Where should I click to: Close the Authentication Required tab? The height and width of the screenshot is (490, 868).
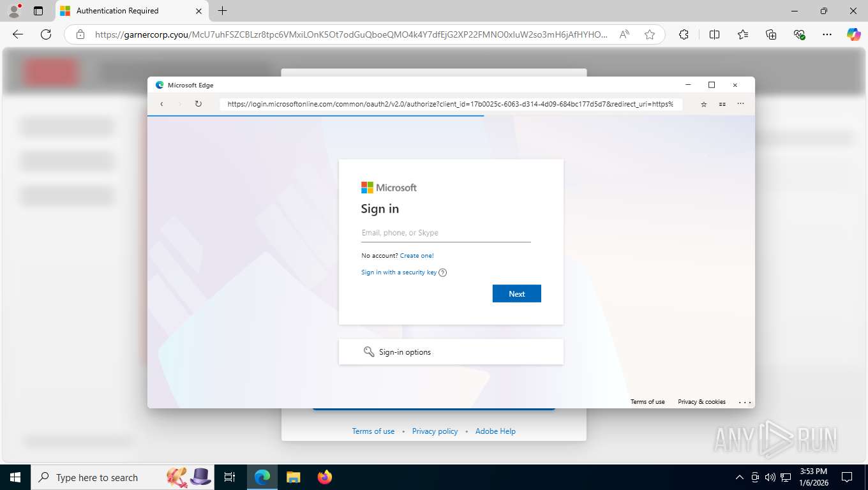point(198,11)
